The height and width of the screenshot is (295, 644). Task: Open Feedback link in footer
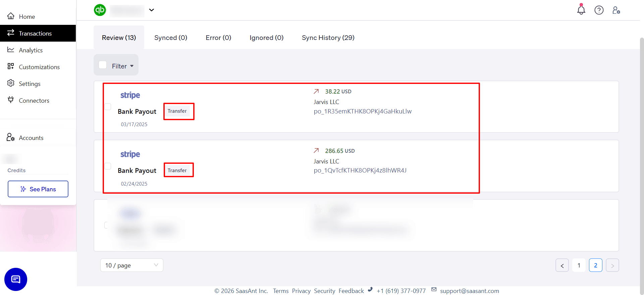point(351,291)
